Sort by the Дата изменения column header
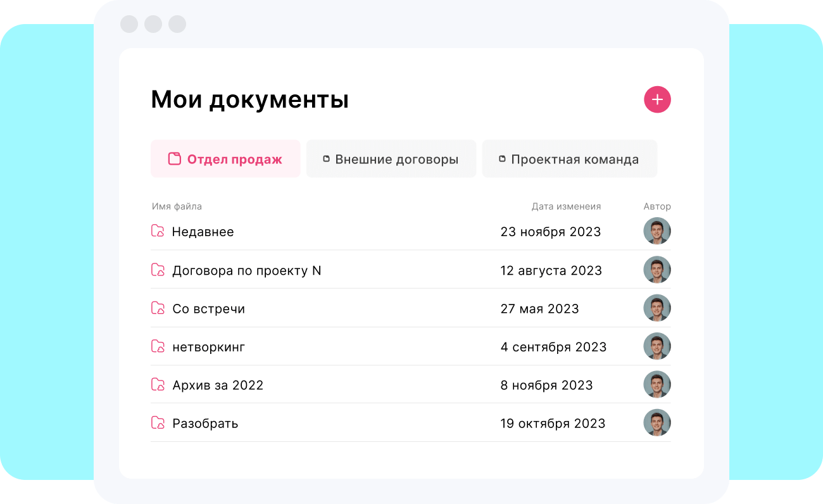 pyautogui.click(x=567, y=206)
